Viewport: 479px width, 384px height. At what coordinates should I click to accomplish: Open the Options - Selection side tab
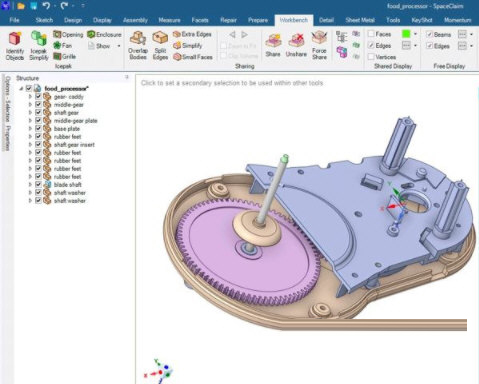click(8, 99)
